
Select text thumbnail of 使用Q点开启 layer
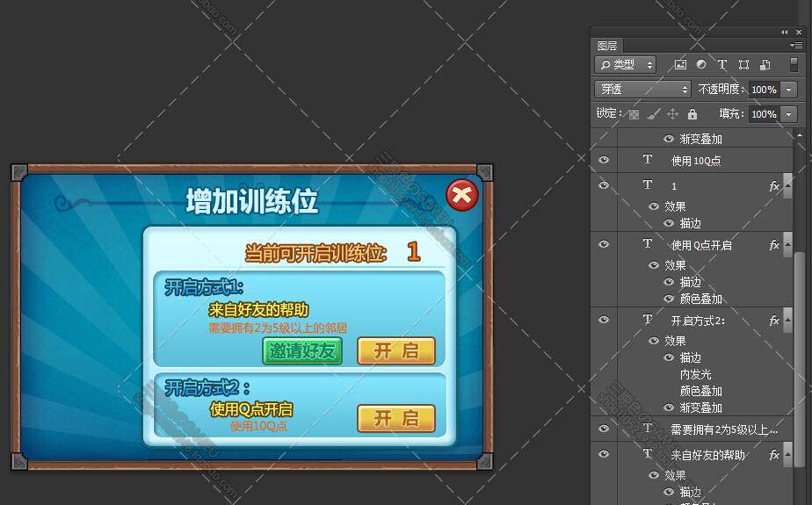648,243
